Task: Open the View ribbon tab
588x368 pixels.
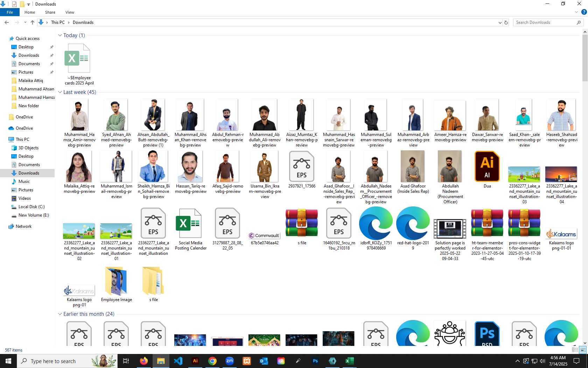Action: (70, 12)
